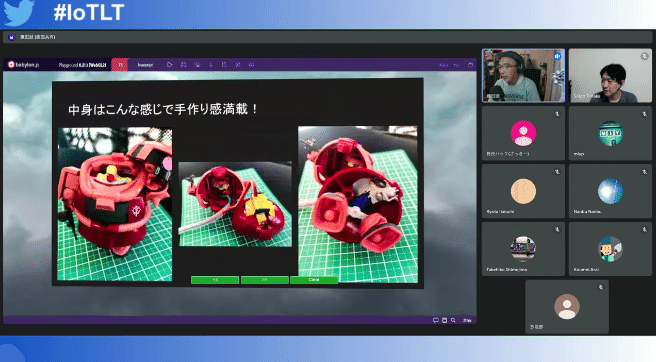Click the middle photo of the opened red toy
The width and height of the screenshot is (656, 362).
[x=235, y=204]
